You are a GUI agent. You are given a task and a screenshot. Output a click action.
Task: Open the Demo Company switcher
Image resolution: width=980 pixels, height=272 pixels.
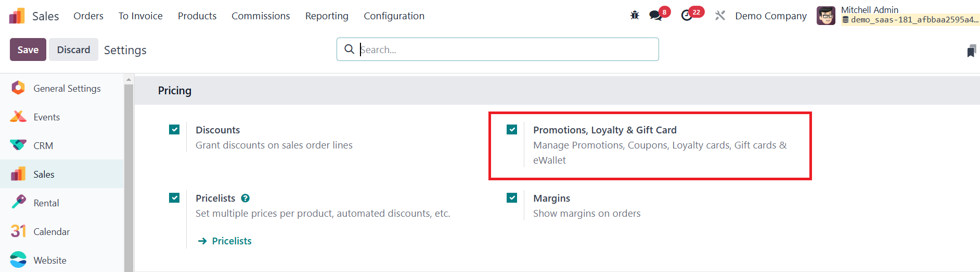pos(770,16)
